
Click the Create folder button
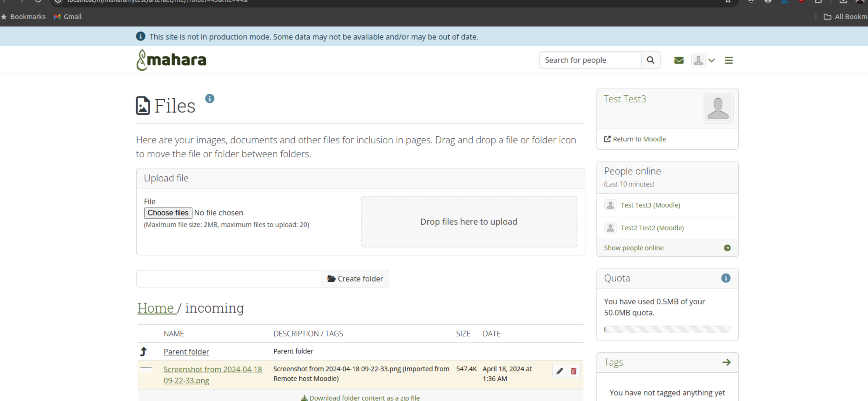pos(355,279)
